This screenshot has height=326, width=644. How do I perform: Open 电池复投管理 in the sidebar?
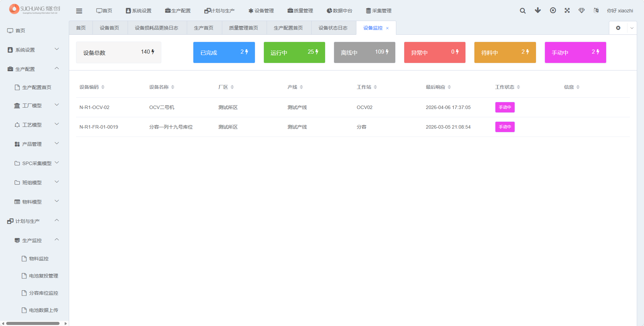click(34, 276)
